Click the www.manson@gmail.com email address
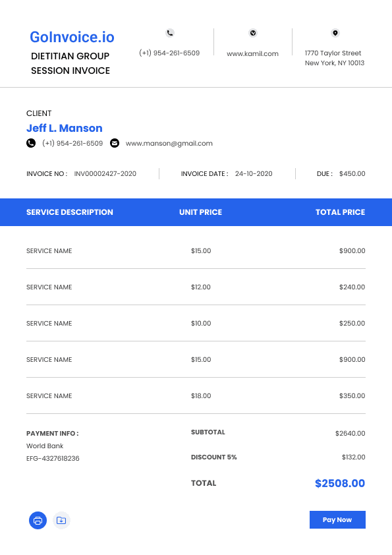 [x=169, y=143]
